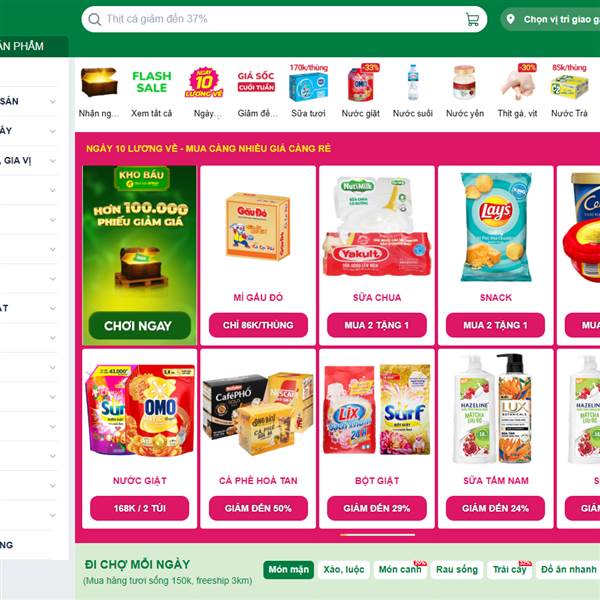
Task: Open the Flash Sale category icon
Action: pos(152,82)
